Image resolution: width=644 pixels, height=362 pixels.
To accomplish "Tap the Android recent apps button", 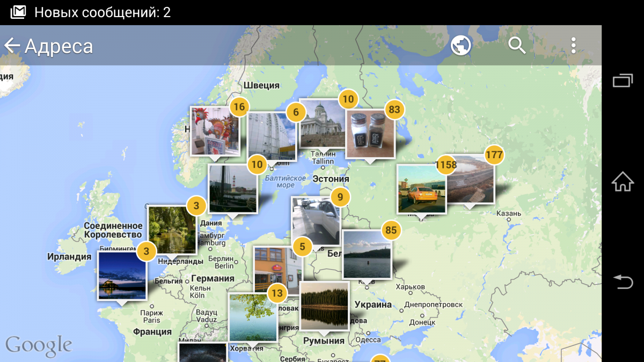I will (x=623, y=80).
